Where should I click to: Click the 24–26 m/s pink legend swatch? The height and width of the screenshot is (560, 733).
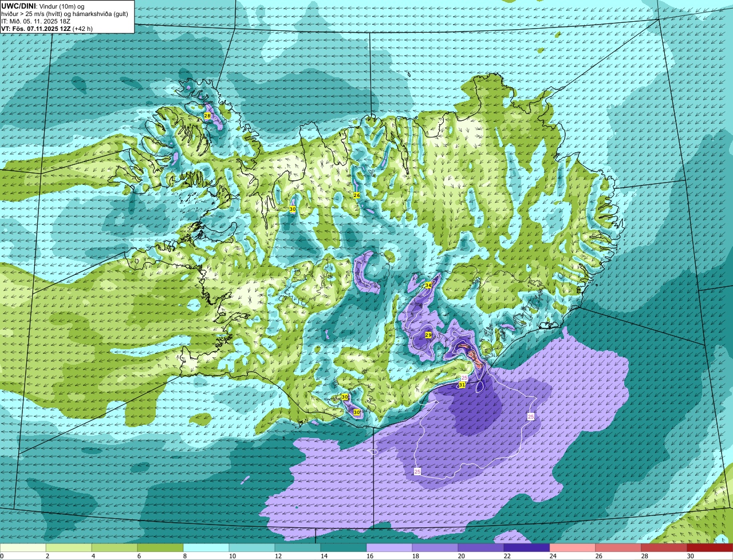tap(573, 548)
